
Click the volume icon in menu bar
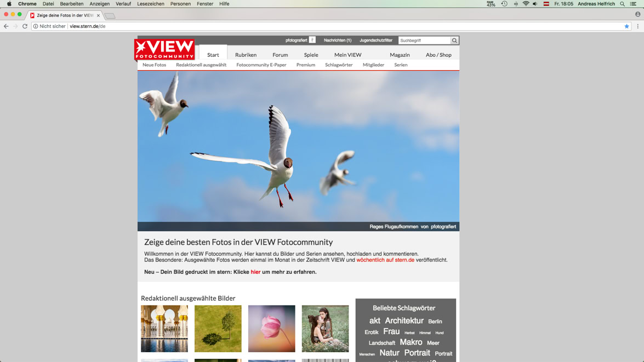coord(535,4)
